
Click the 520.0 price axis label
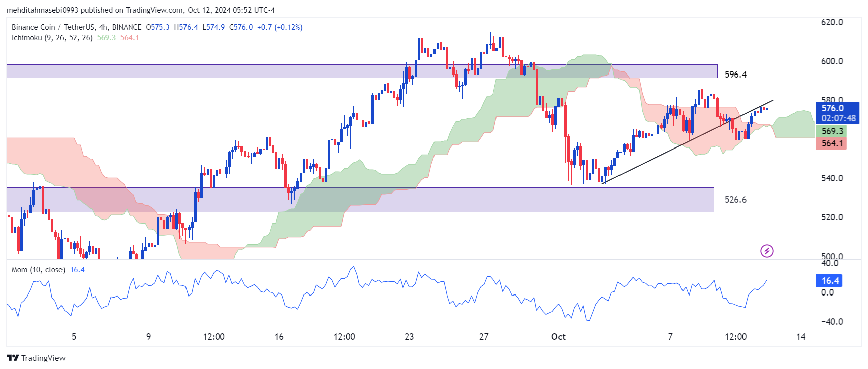[832, 217]
